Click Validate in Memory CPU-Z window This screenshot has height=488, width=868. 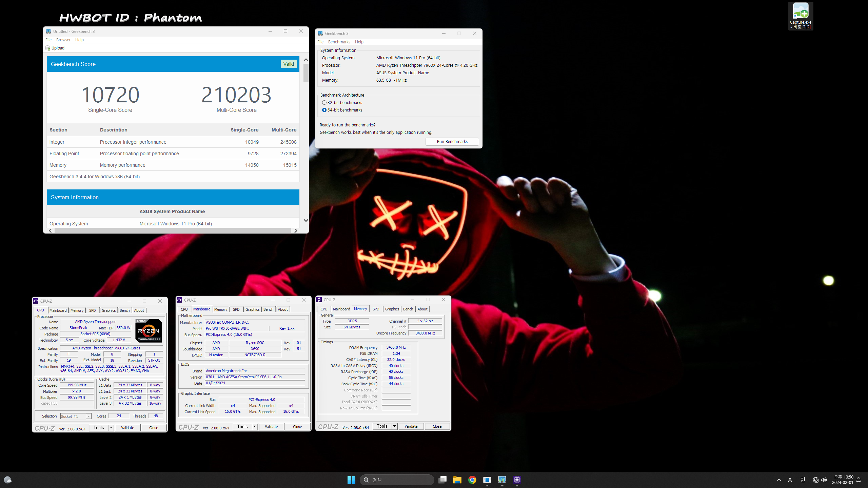pos(411,426)
